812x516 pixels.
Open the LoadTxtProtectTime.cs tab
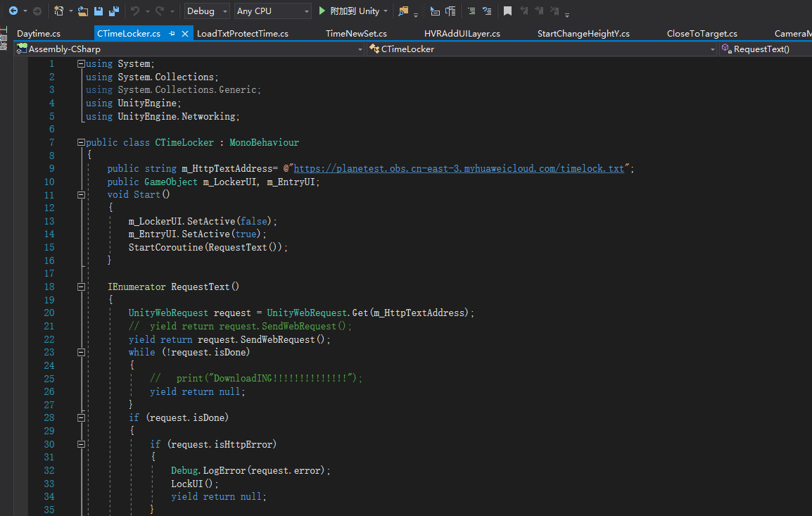tap(242, 34)
